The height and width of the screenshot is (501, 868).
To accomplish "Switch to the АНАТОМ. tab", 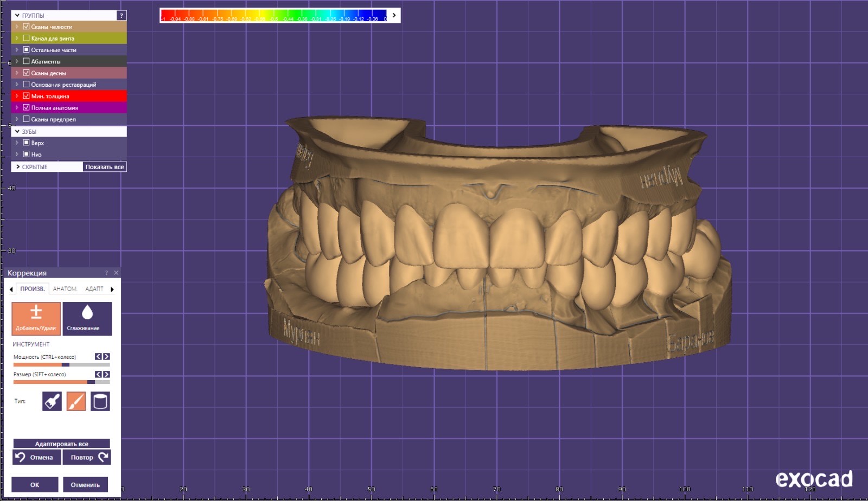I will point(65,289).
